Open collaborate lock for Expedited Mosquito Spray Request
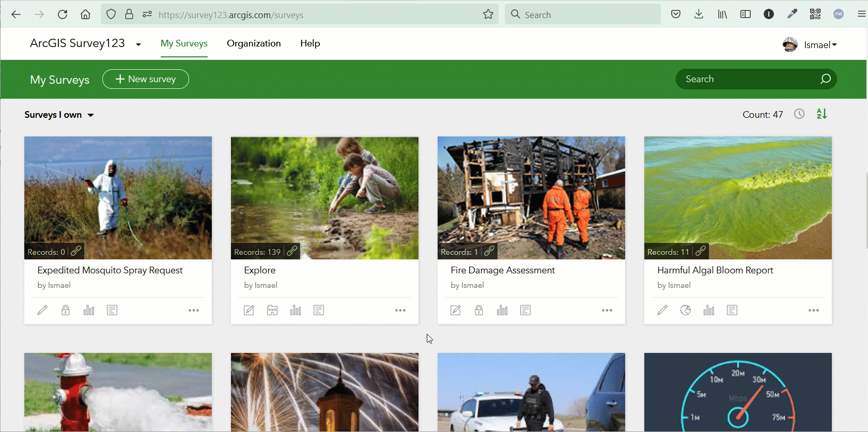Screen dimensions: 868x432 (66, 310)
